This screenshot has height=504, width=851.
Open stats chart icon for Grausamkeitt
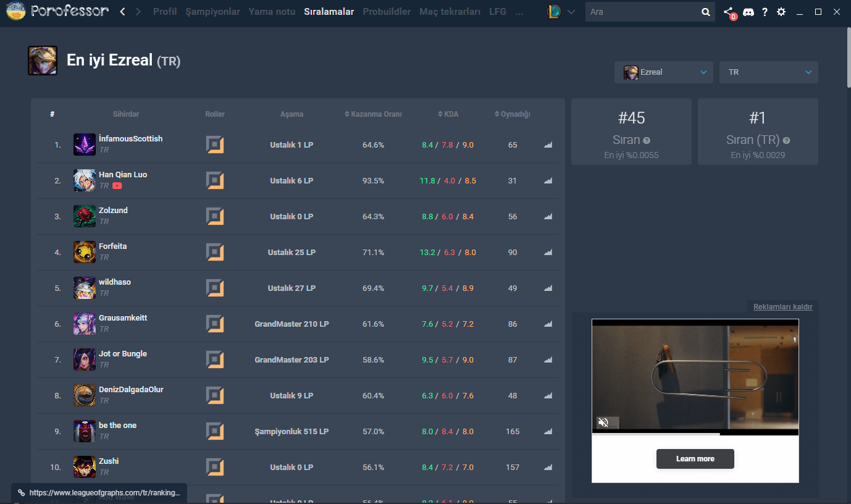tap(548, 324)
